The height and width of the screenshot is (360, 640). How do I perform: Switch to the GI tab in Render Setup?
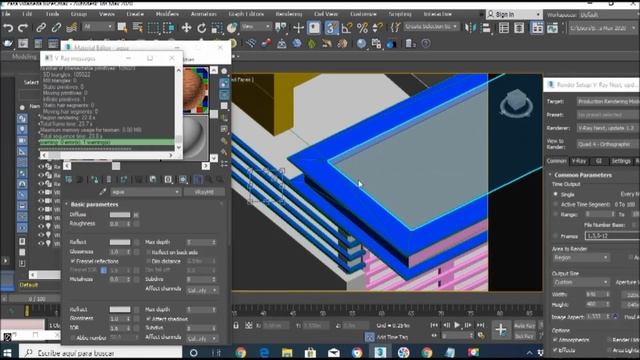599,161
